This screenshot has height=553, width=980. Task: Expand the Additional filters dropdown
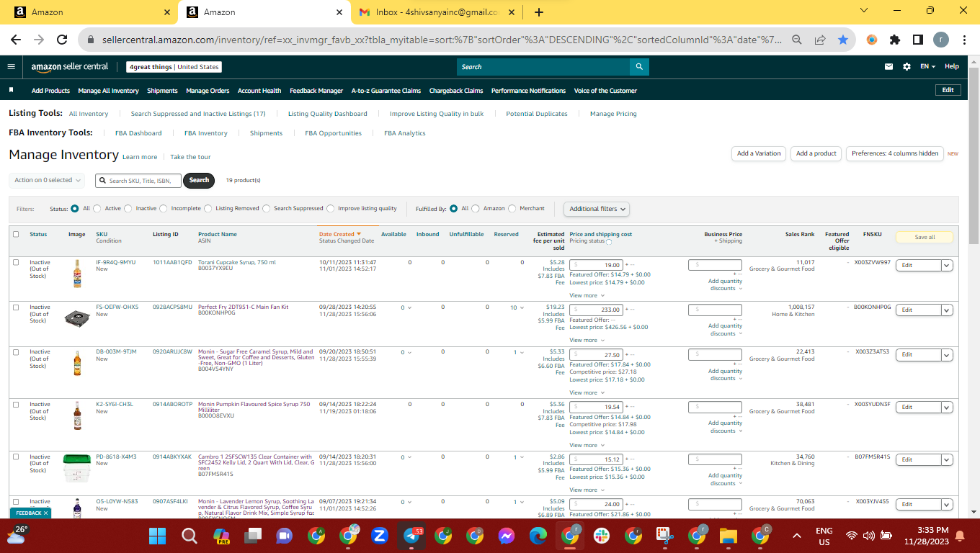597,209
